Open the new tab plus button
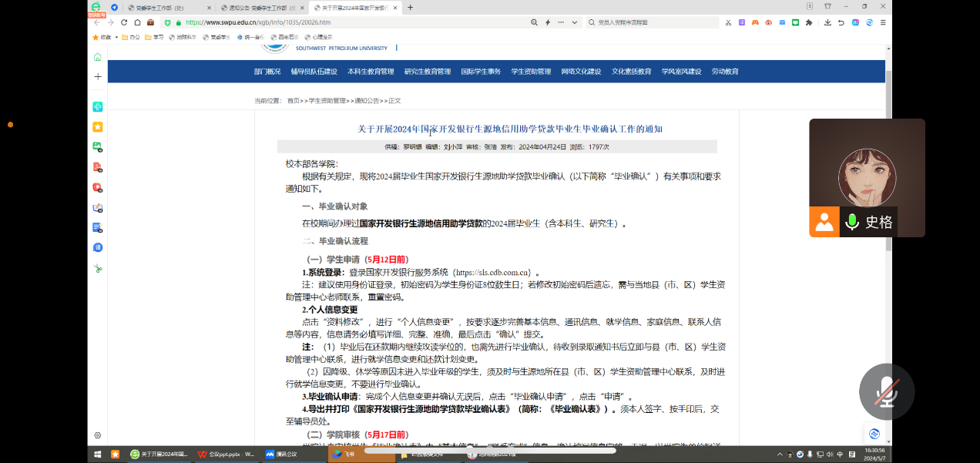980x463 pixels. (x=411, y=8)
